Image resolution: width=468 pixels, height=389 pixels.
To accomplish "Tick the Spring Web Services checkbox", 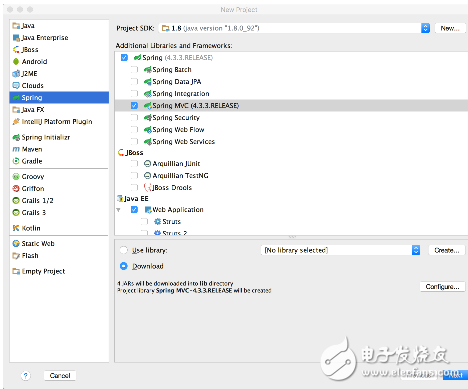I will [134, 142].
